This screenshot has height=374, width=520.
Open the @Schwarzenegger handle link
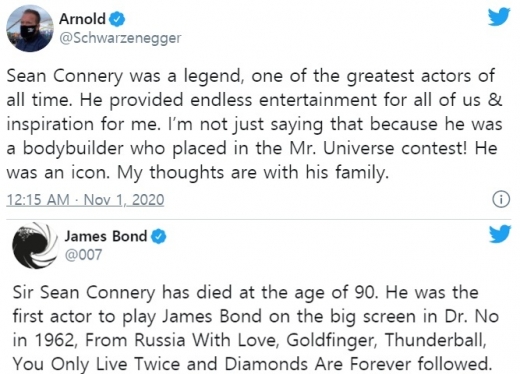[x=120, y=38]
